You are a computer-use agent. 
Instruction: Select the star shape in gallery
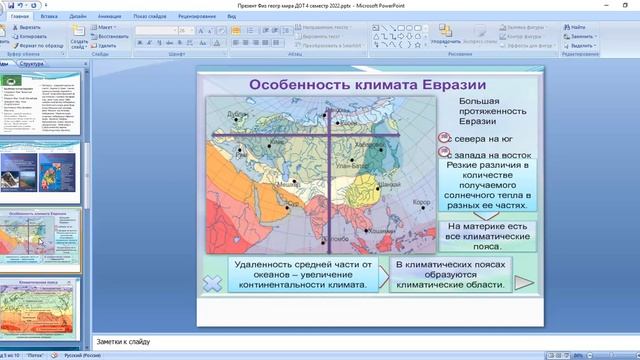click(418, 45)
